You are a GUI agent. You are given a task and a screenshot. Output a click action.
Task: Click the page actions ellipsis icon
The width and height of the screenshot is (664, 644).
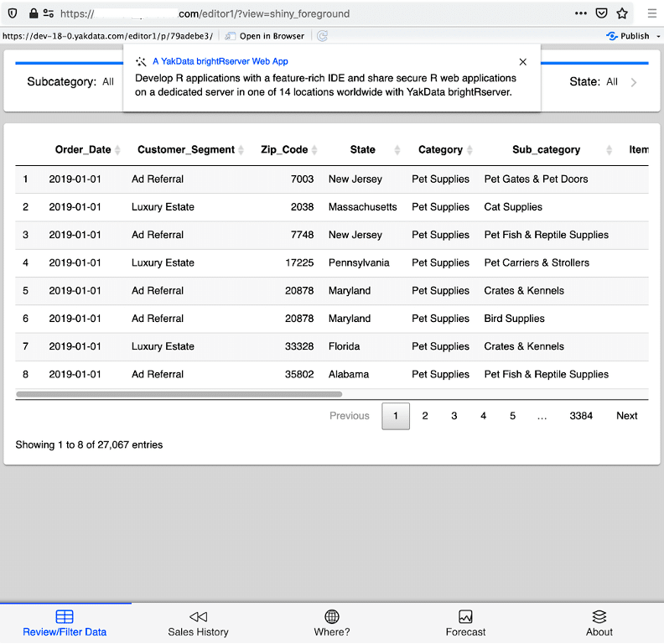pyautogui.click(x=581, y=13)
